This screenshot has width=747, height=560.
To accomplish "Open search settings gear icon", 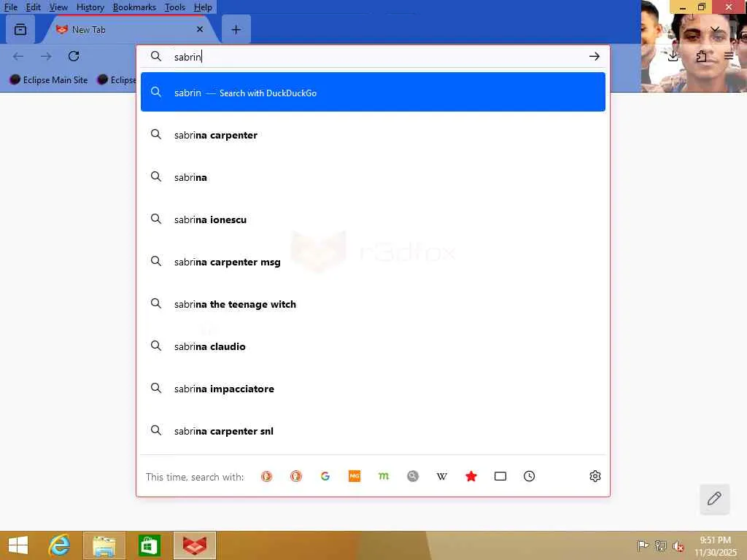I will 595,476.
